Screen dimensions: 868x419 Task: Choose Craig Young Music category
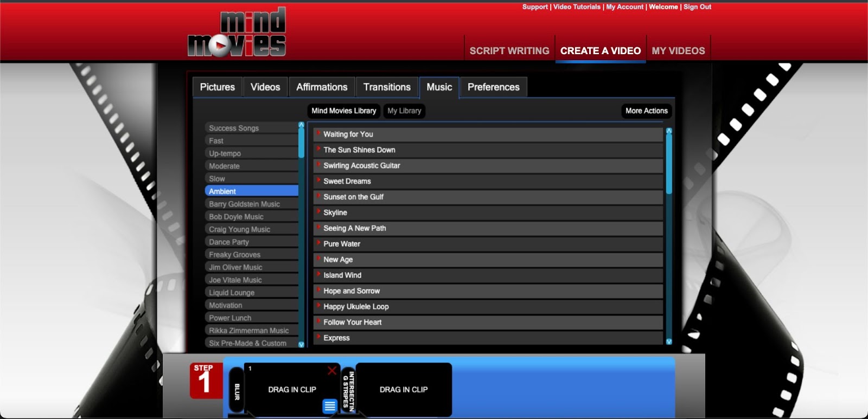pos(252,229)
